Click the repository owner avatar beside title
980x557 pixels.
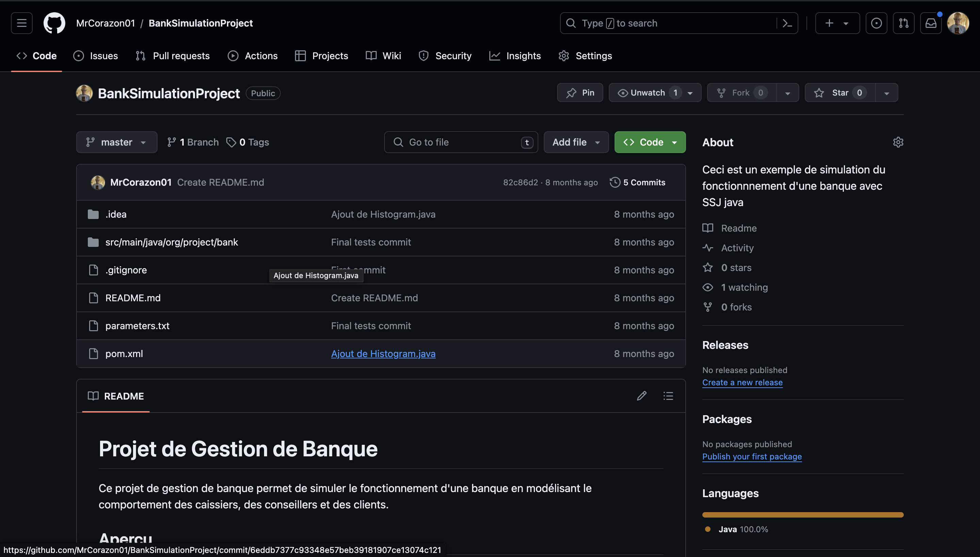[84, 93]
